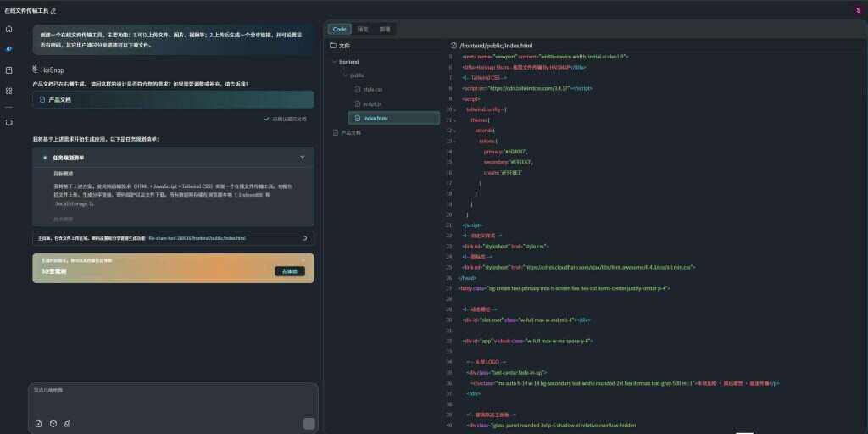This screenshot has height=434, width=868.
Task: Open the 产品文档 card in chat
Action: click(173, 100)
